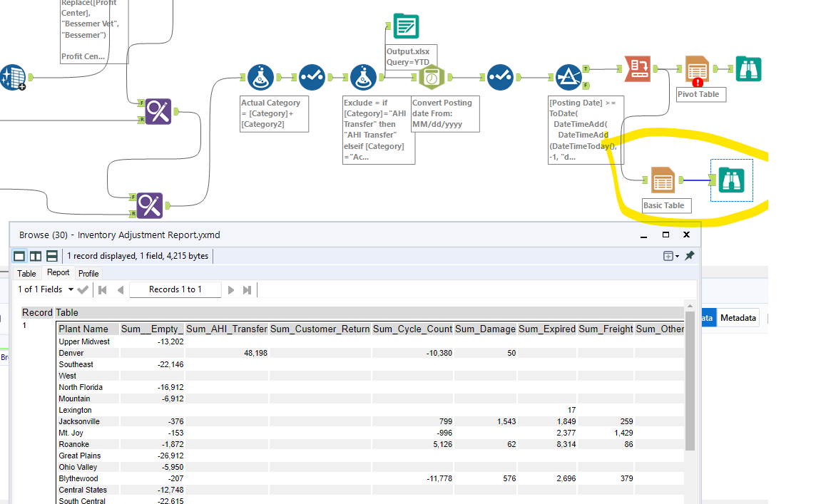This screenshot has width=816, height=504.
Task: Select the Filter tool for Posting Date
Action: (x=569, y=77)
